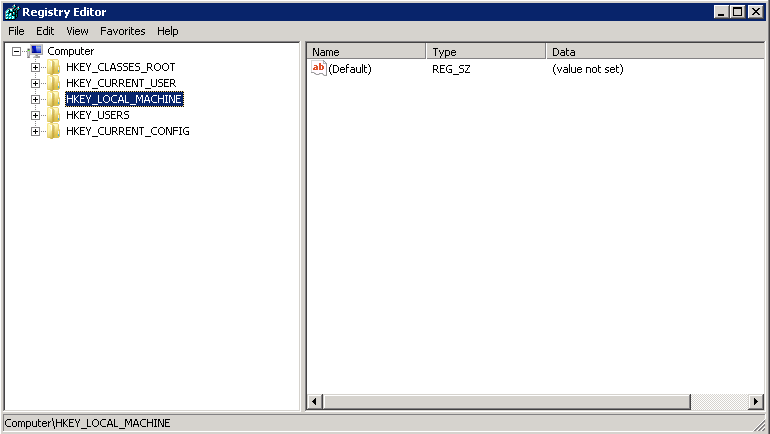Click the horizontal scrollbar thumb
Screen dimensions: 770x434
tap(506, 402)
